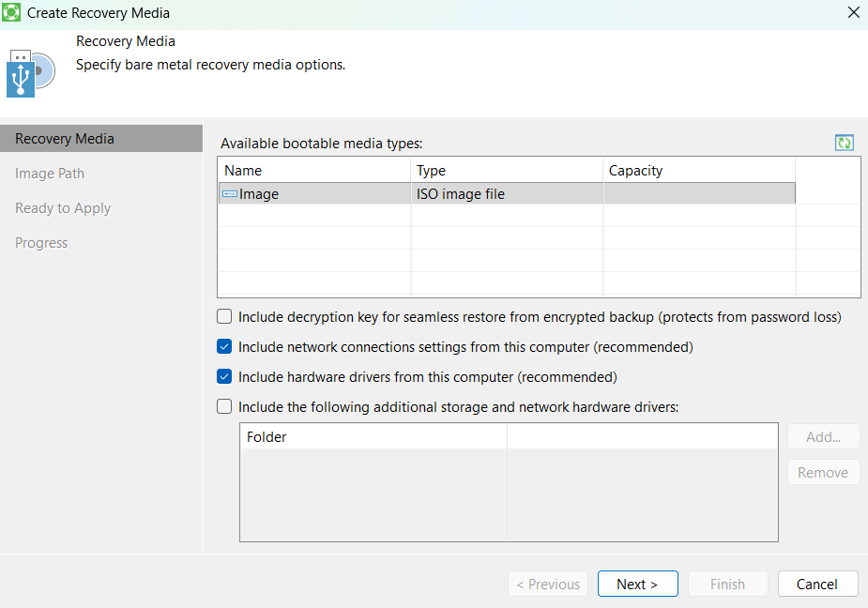Cancel the recovery media wizard
This screenshot has width=868, height=608.
tap(817, 584)
